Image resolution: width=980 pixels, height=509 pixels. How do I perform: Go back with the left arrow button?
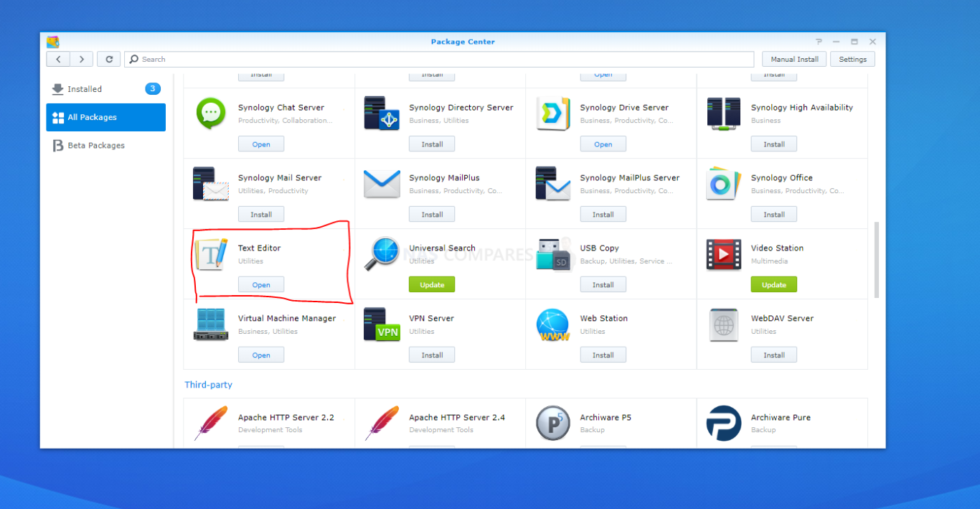58,60
